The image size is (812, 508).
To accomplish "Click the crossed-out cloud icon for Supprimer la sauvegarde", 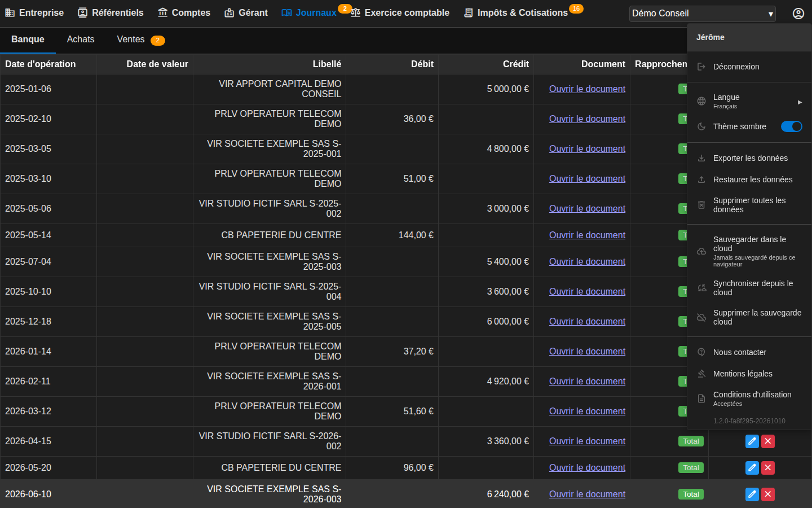I will [701, 317].
